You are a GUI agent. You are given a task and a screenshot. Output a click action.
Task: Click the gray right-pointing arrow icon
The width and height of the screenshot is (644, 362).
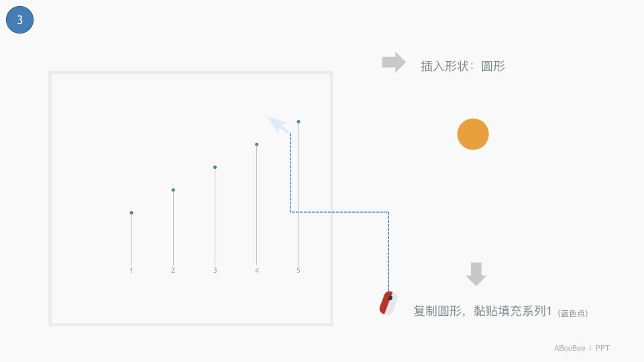click(x=394, y=62)
